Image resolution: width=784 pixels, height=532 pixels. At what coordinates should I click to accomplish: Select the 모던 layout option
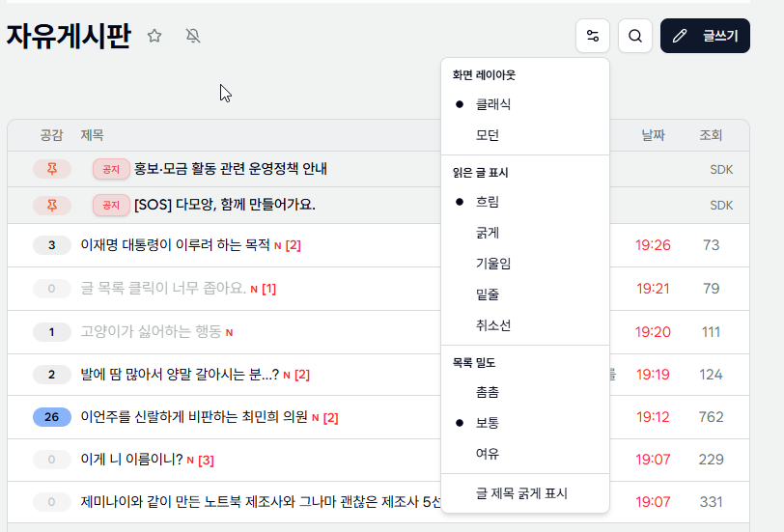tap(525, 135)
